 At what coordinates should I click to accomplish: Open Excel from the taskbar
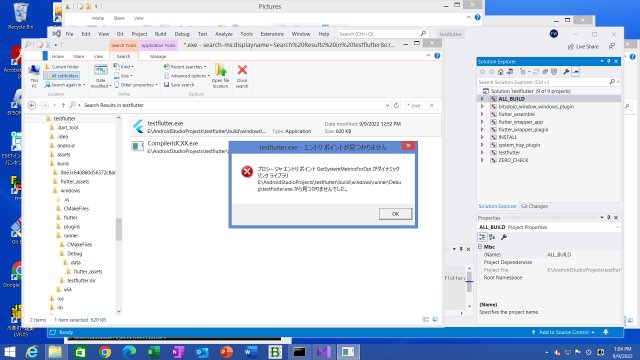point(153,351)
